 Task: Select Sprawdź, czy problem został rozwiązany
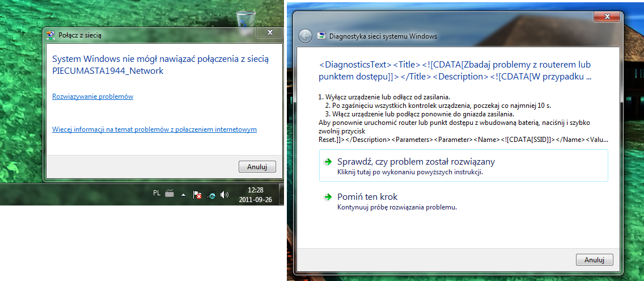pos(464,166)
